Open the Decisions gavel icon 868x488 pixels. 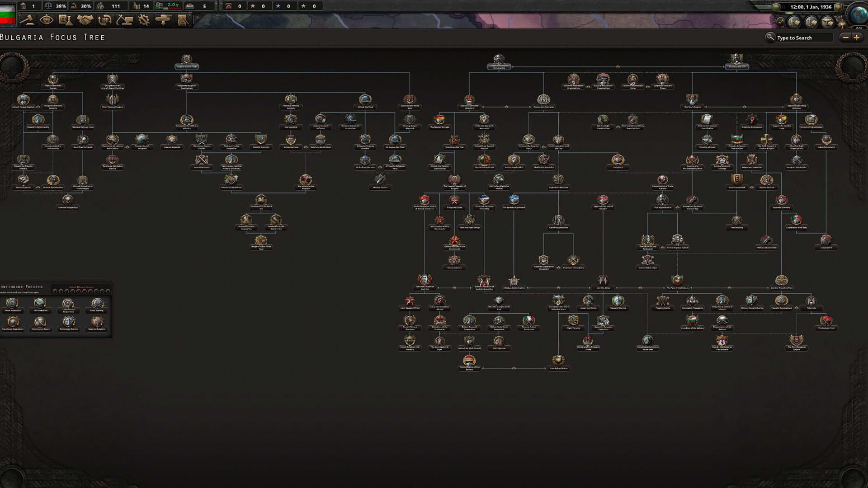28,20
